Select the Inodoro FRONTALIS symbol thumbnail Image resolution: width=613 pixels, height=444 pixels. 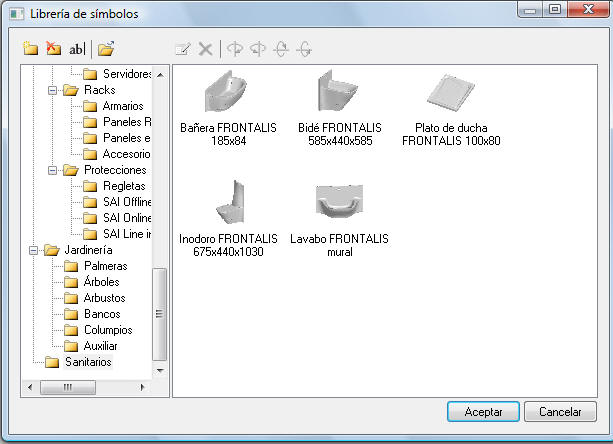(230, 202)
